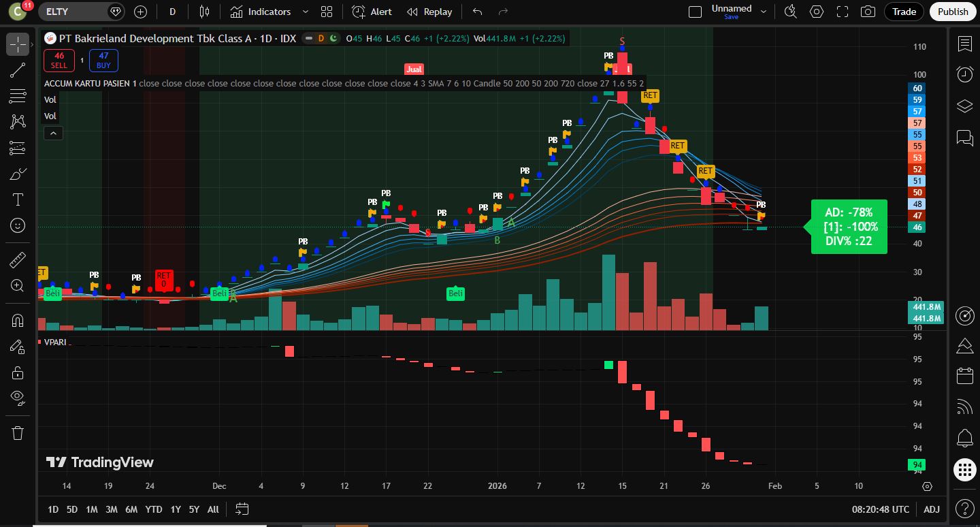Viewport: 980px width, 527px height.
Task: Select the 3M time range
Action: (x=112, y=509)
